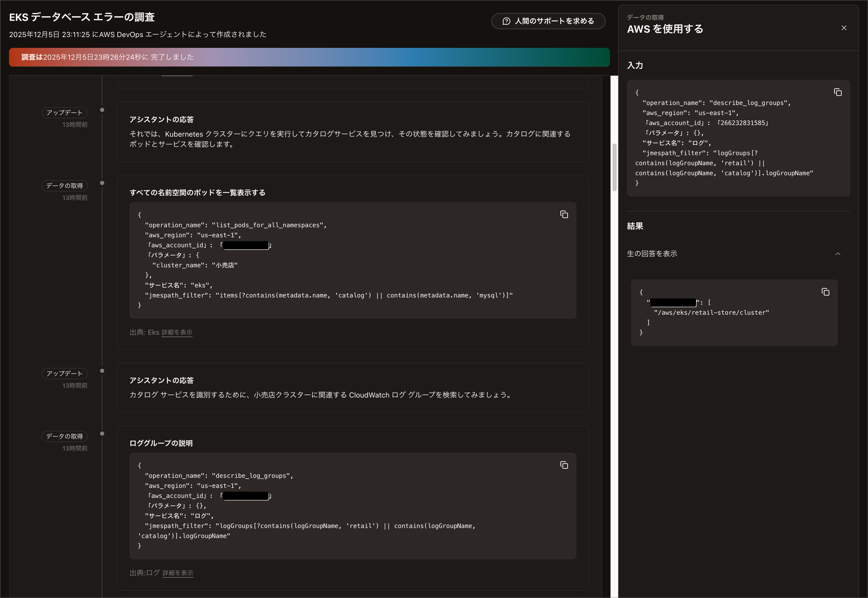Viewport: 868px width, 598px height.
Task: Open 詳細を表示 link next to 出典:ログ
Action: tap(178, 573)
